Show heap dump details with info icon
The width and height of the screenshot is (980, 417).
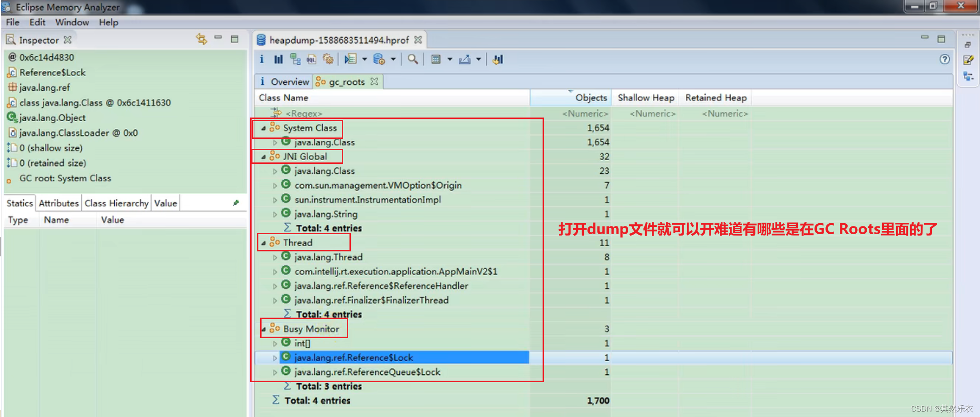point(262,59)
